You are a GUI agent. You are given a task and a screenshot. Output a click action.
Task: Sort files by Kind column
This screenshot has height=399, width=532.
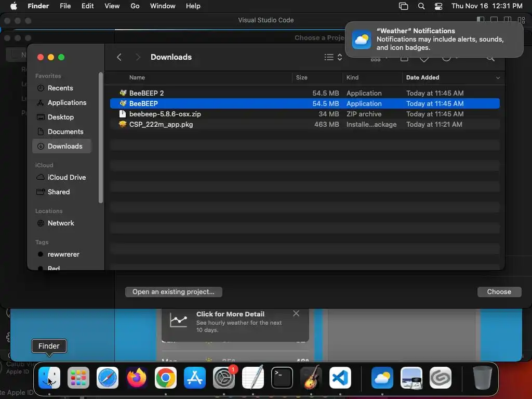pos(352,78)
